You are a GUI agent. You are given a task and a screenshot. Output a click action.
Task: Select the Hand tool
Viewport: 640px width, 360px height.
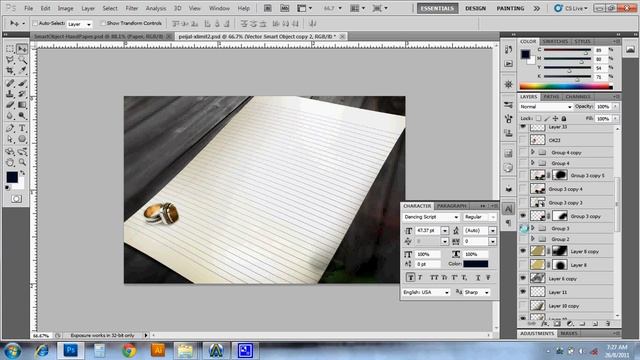click(10, 162)
